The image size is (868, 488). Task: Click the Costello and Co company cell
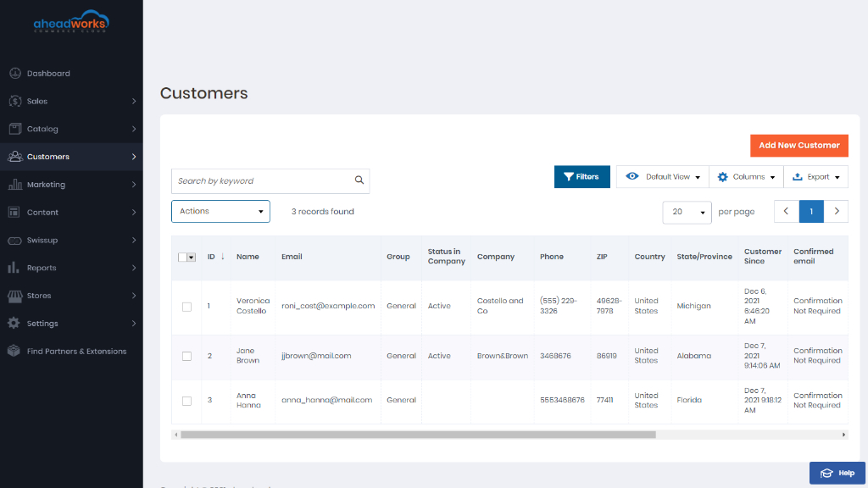pyautogui.click(x=500, y=306)
